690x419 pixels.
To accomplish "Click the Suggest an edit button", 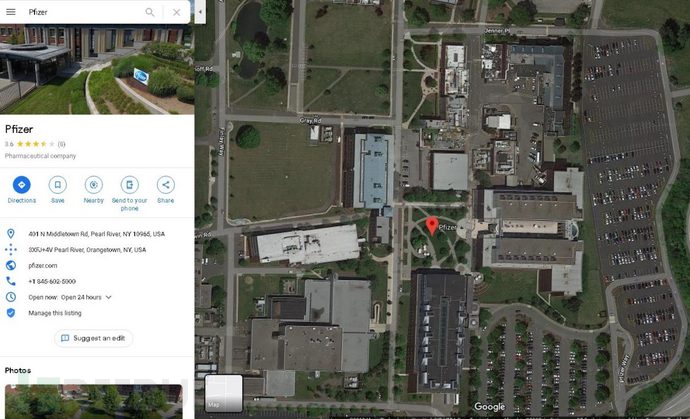I will (x=93, y=338).
